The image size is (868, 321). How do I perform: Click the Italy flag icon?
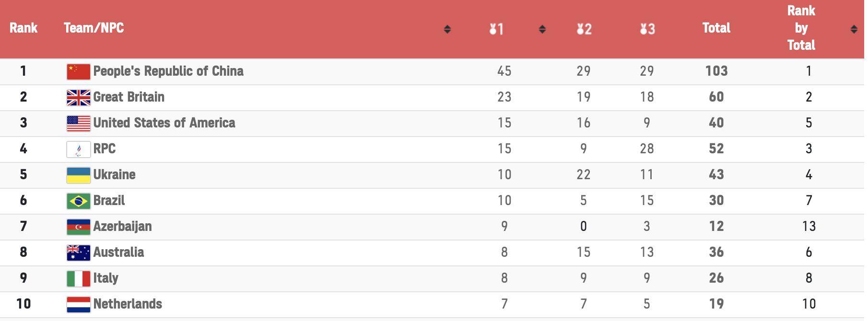(x=78, y=279)
